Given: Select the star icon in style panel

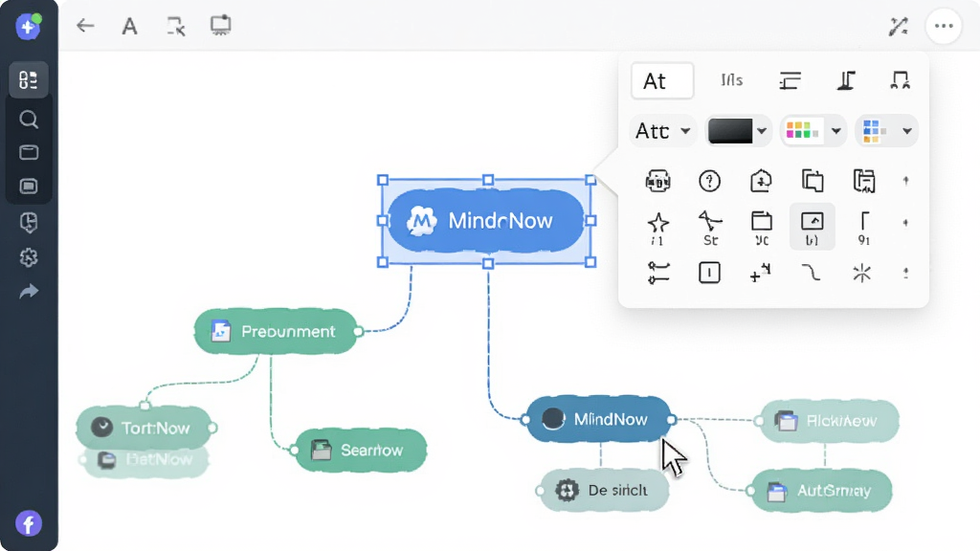Looking at the screenshot, I should click(x=657, y=228).
